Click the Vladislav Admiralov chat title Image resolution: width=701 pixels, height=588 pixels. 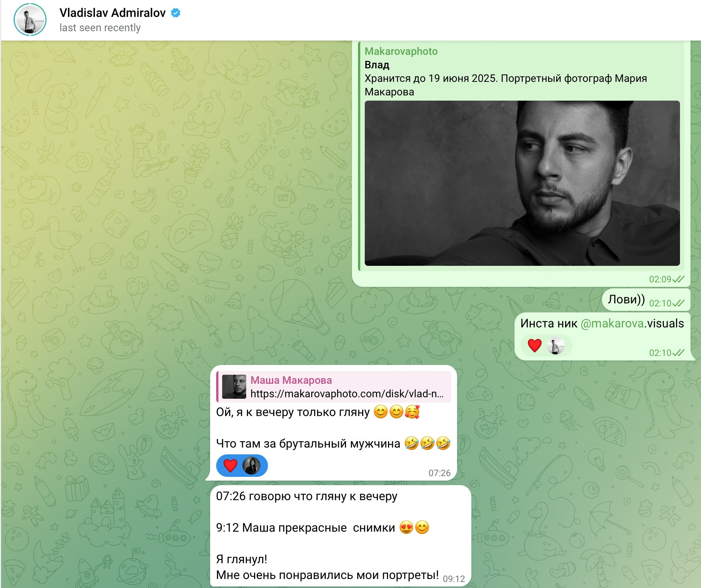click(x=113, y=13)
